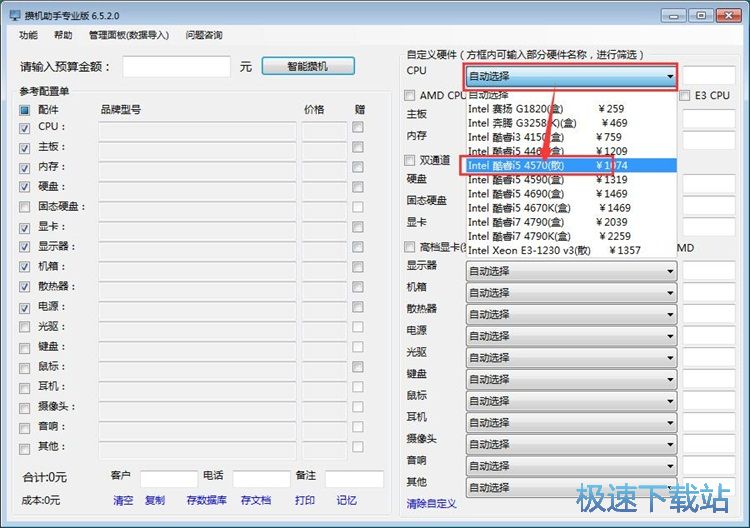
Task: Click the 复制 link
Action: pyautogui.click(x=155, y=500)
